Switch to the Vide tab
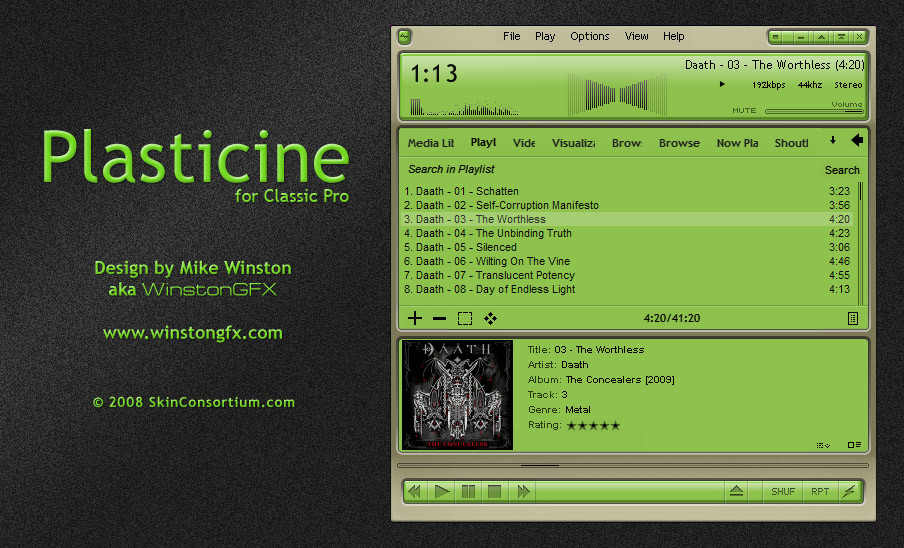Image resolution: width=904 pixels, height=548 pixels. coord(523,143)
